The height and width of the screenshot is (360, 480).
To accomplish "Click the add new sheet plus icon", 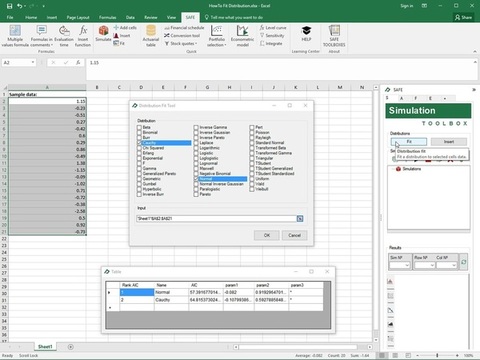I will (x=71, y=347).
